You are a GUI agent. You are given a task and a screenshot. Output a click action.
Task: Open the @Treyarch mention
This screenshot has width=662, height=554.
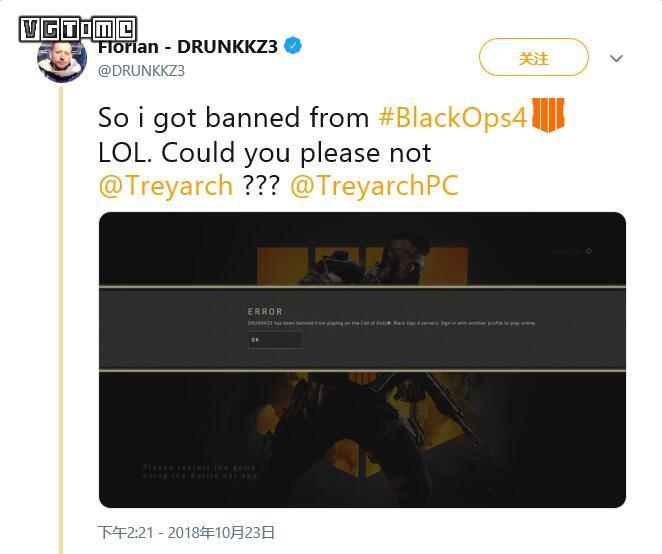click(x=166, y=185)
